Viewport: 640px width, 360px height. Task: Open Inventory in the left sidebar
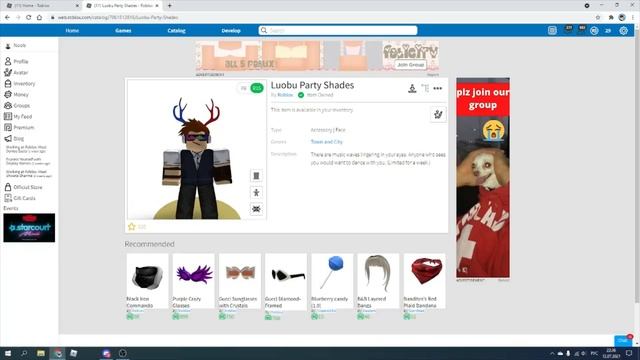pos(20,83)
